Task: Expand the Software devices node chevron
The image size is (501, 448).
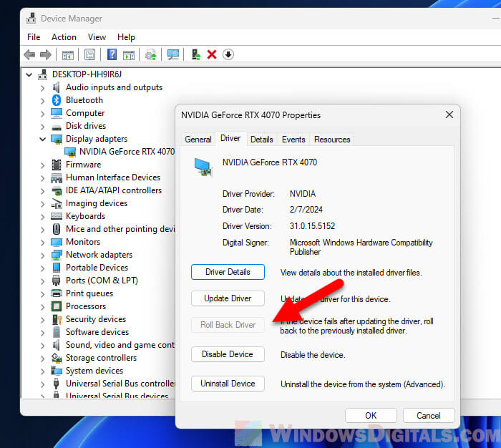Action: click(x=42, y=332)
